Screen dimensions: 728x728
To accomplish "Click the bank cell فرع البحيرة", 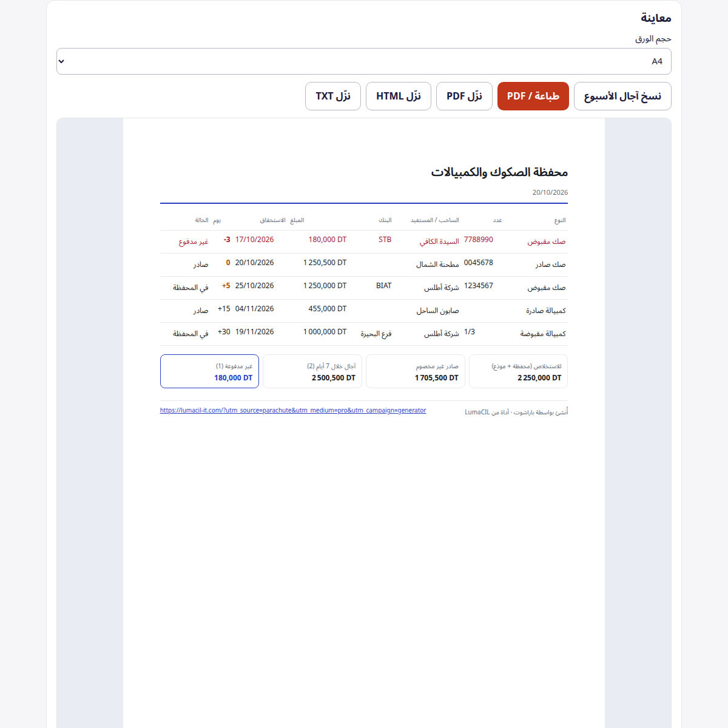I will 376,334.
